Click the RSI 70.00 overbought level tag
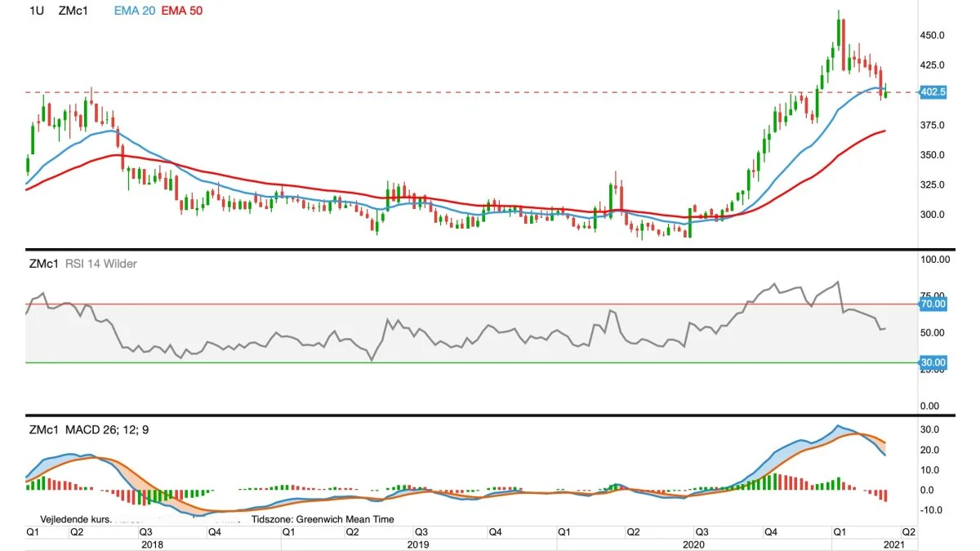Viewport: 980px width, 551px height. point(933,304)
